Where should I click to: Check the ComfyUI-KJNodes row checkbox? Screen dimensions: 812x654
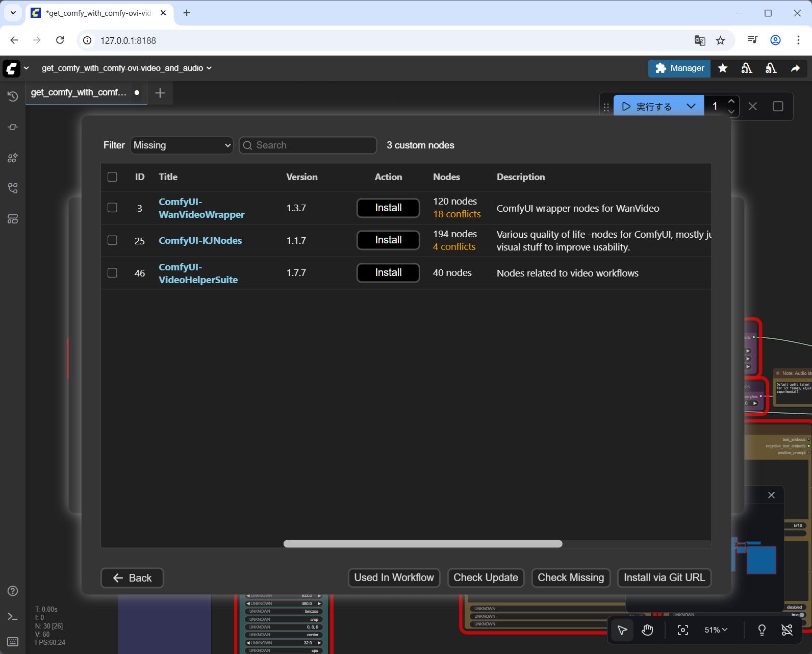tap(112, 240)
